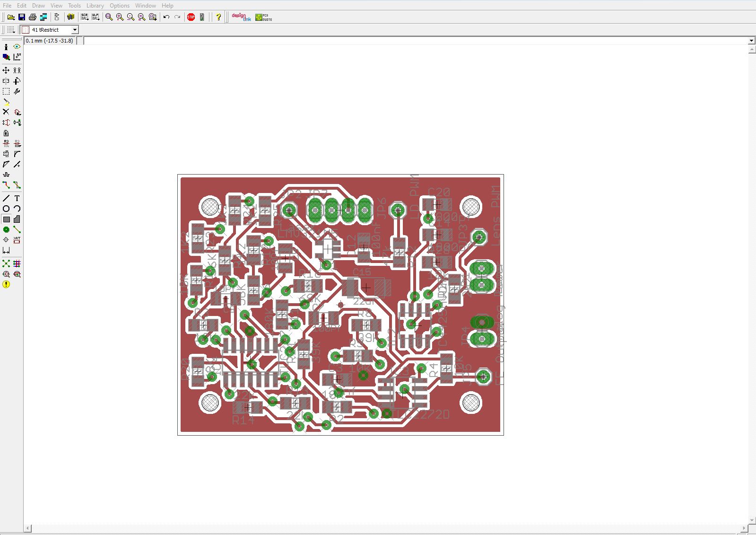Open the File menu
Viewport: 756px width, 535px height.
pyautogui.click(x=7, y=6)
